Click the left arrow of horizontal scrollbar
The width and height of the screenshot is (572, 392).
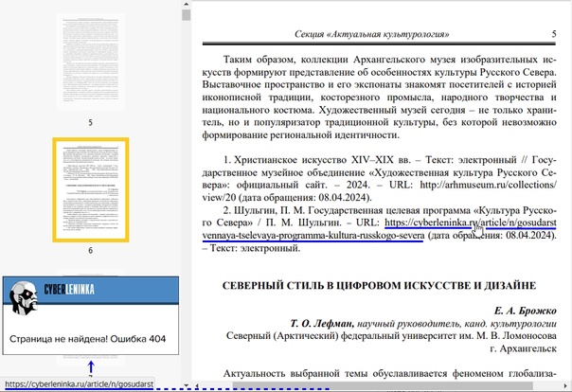(x=196, y=387)
